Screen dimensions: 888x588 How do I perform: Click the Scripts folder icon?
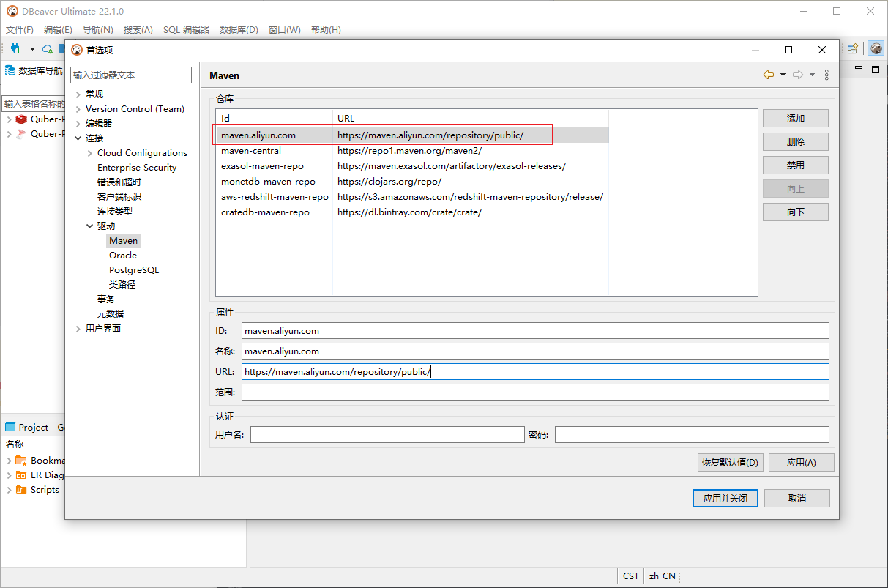[21, 490]
